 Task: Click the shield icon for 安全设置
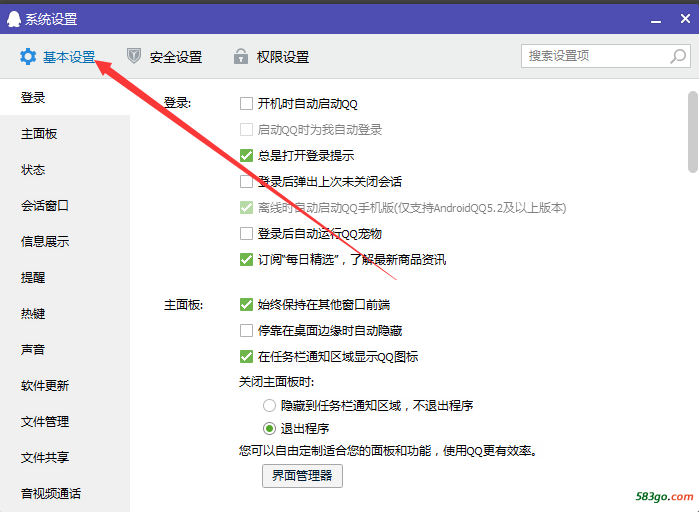point(134,56)
